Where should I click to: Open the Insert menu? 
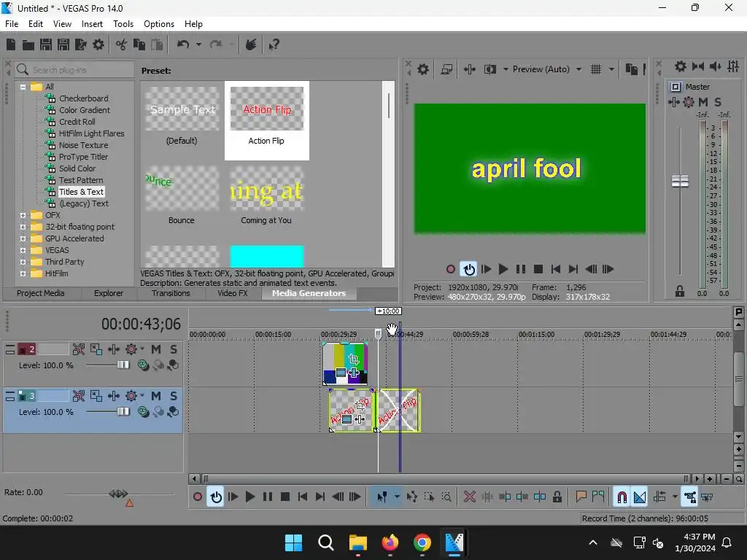click(x=92, y=24)
